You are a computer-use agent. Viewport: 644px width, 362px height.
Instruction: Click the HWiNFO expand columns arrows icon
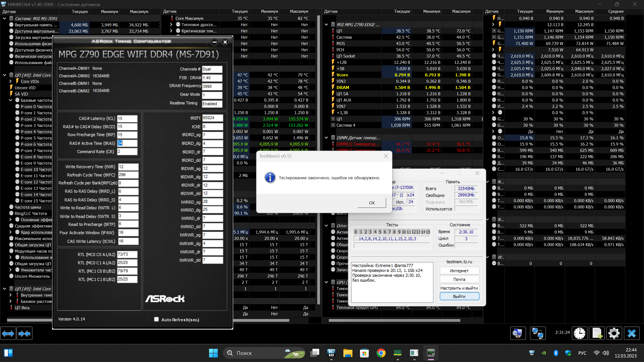click(x=8, y=333)
